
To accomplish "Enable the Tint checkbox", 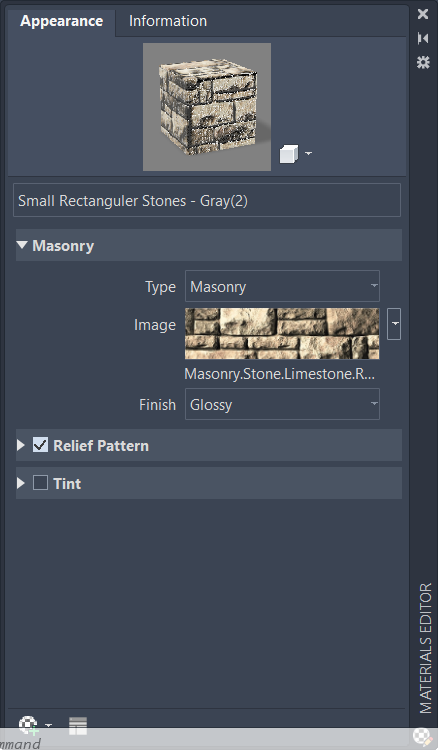I will click(40, 483).
